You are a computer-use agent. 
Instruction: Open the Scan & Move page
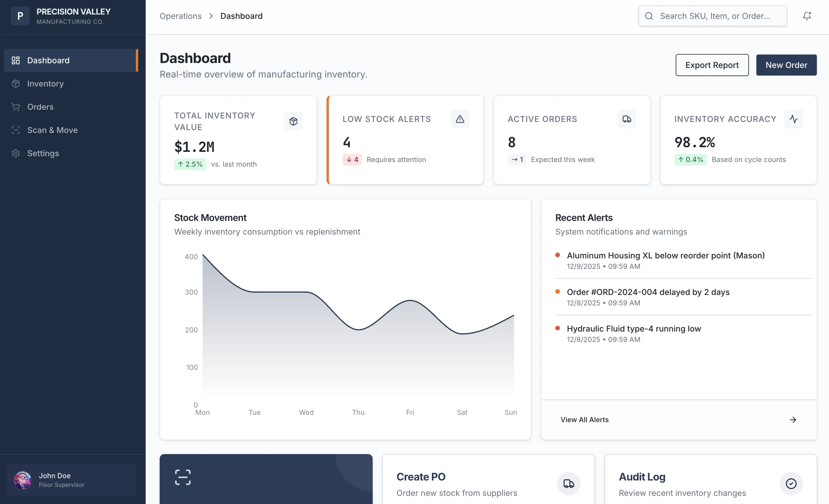coord(53,130)
